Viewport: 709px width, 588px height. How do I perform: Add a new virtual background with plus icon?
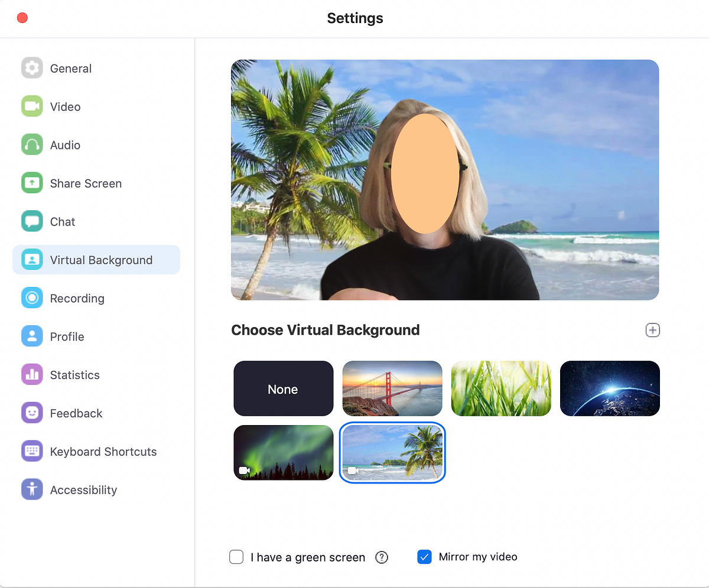click(652, 330)
